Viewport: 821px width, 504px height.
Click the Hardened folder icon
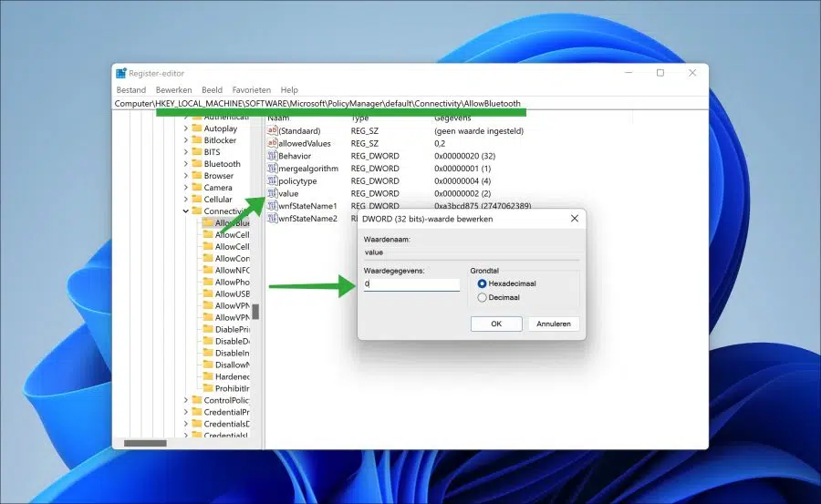[208, 376]
